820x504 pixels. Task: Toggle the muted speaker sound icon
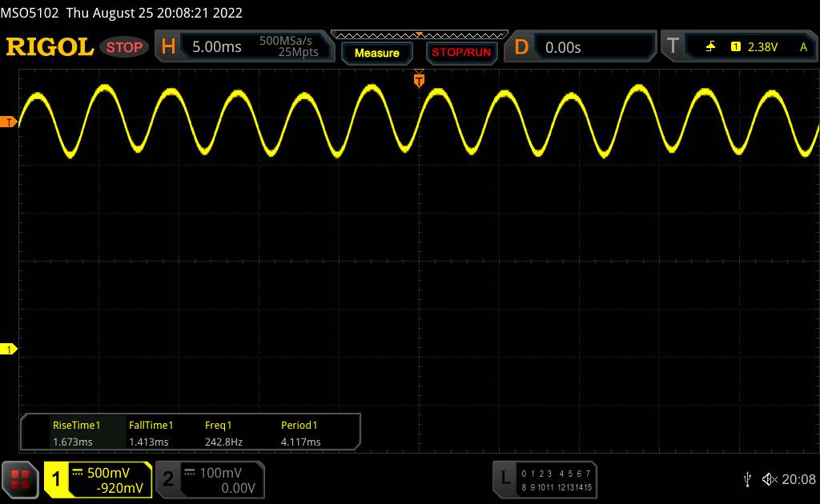(770, 478)
